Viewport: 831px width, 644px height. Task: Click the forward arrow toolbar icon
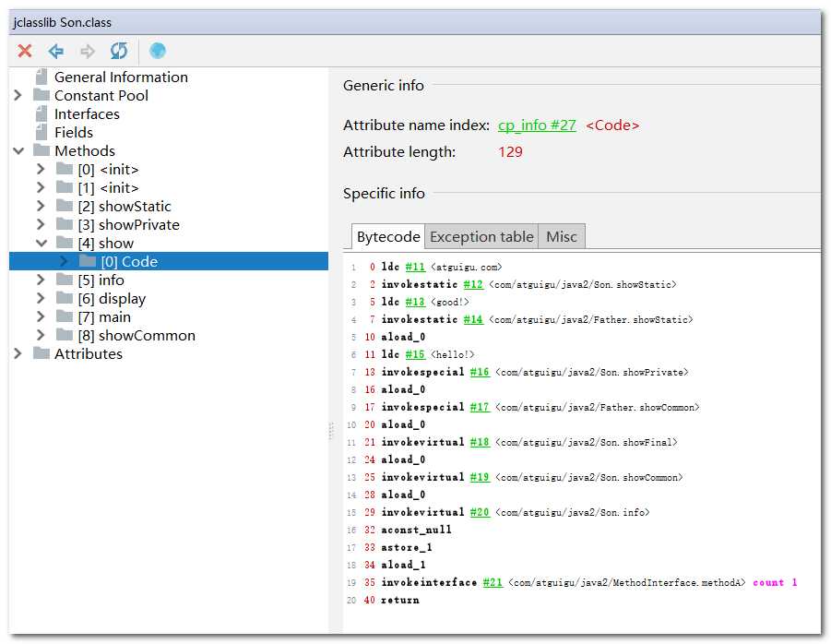pos(87,51)
